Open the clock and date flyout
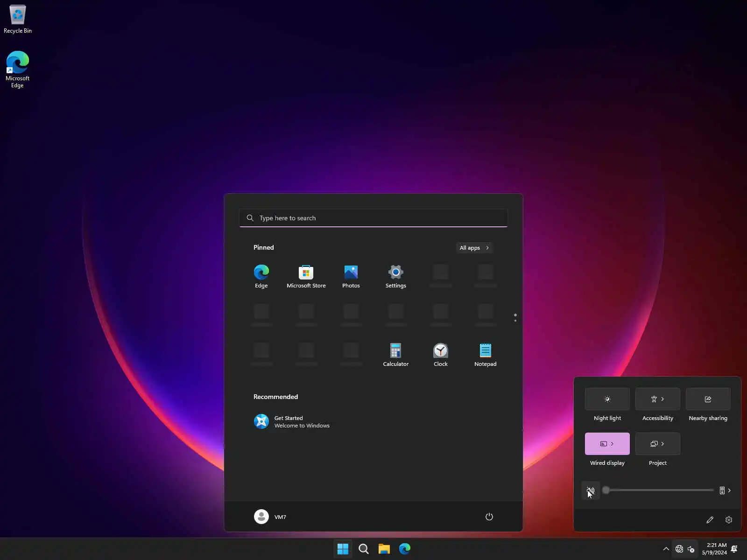The height and width of the screenshot is (560, 747). (x=714, y=549)
